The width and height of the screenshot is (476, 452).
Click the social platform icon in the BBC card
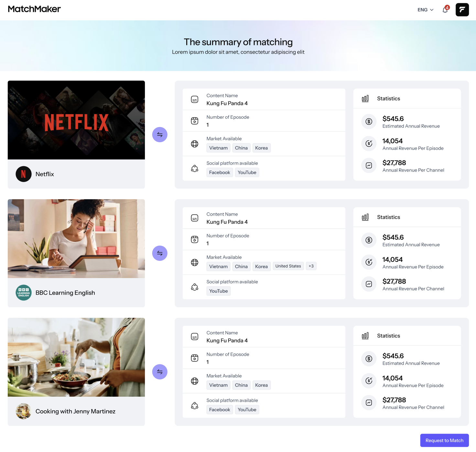195,287
